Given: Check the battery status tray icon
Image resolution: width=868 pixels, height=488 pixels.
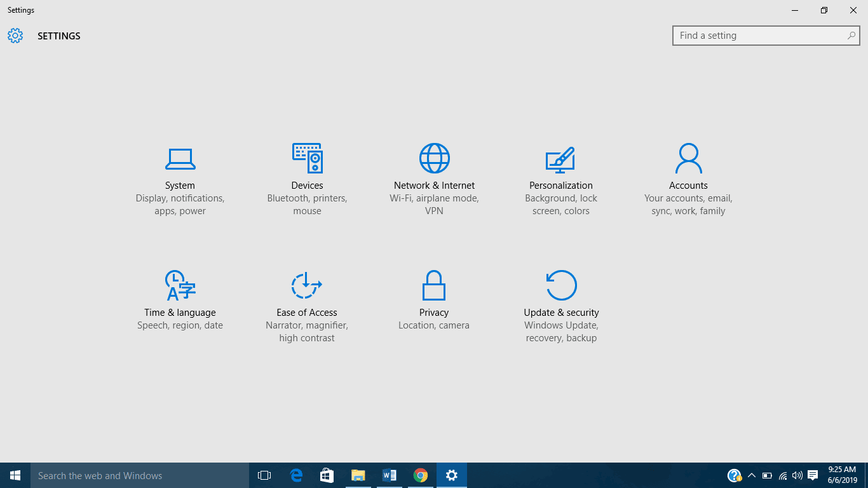Looking at the screenshot, I should (767, 475).
